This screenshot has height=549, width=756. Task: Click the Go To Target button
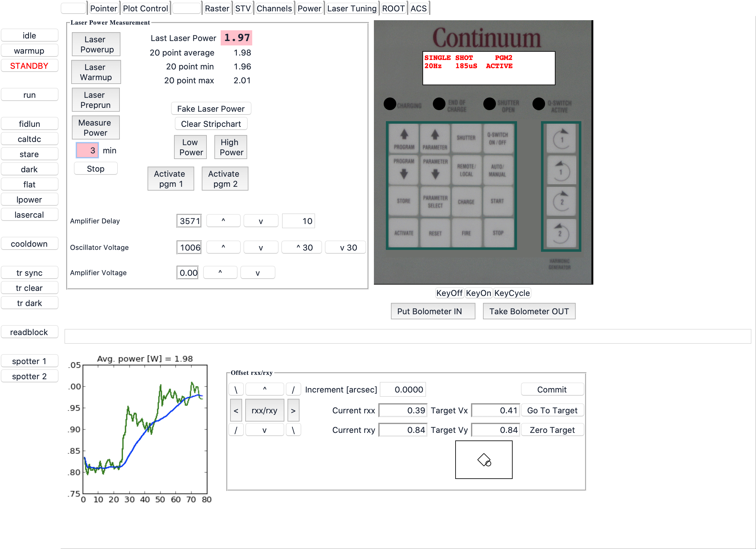point(552,410)
